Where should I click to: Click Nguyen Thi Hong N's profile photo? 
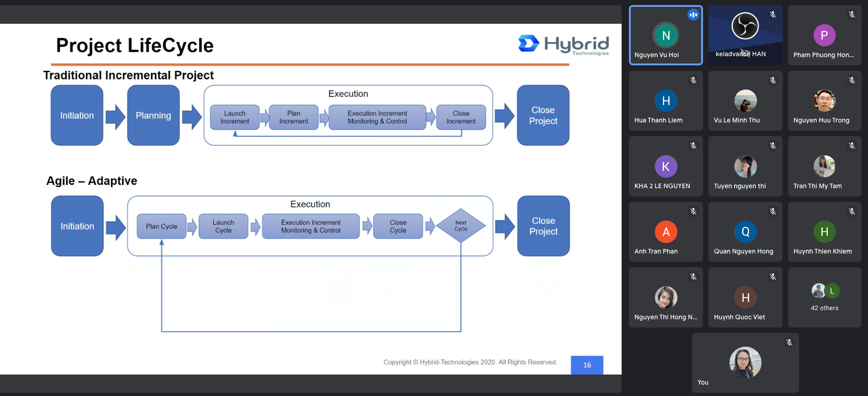[x=666, y=297]
